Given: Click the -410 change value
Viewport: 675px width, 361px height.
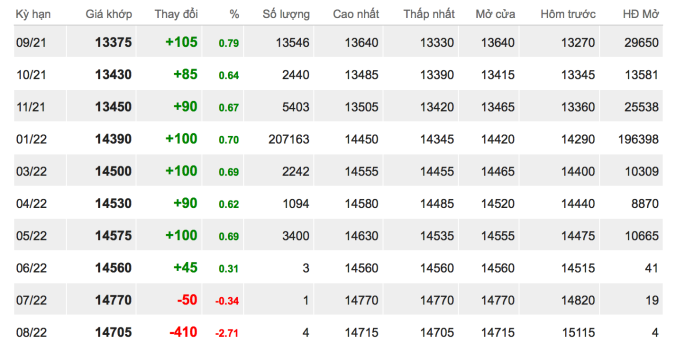Looking at the screenshot, I should [x=183, y=332].
